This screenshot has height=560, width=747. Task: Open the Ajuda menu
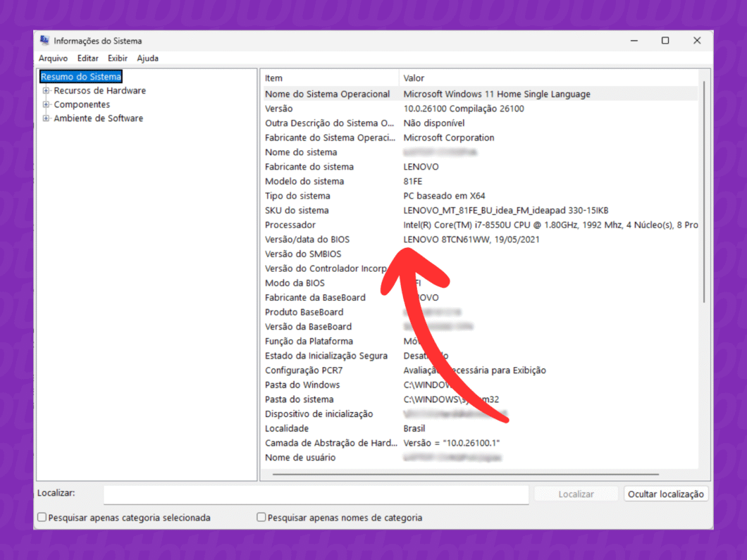pos(147,58)
